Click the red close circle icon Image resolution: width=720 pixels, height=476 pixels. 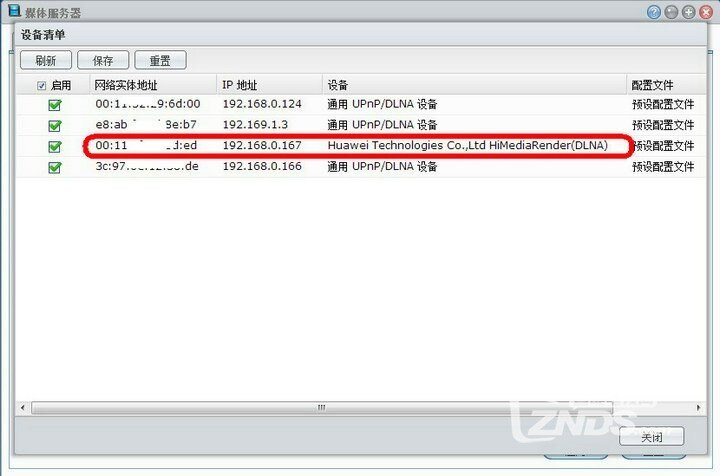tap(706, 12)
